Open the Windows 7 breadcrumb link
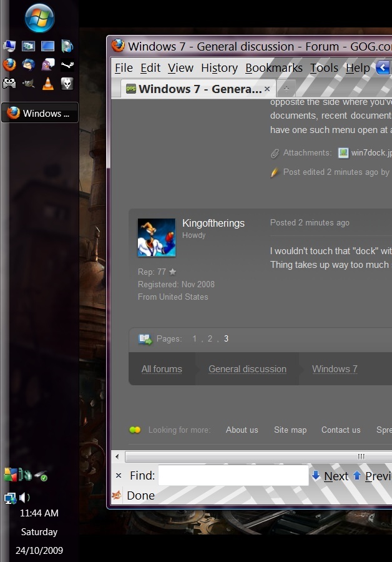 pos(335,369)
